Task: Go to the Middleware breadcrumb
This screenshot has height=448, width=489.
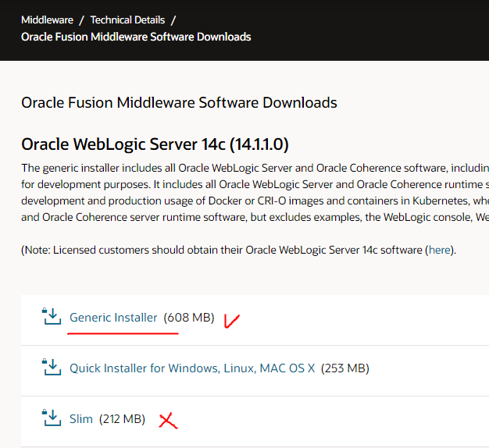Action: point(46,20)
